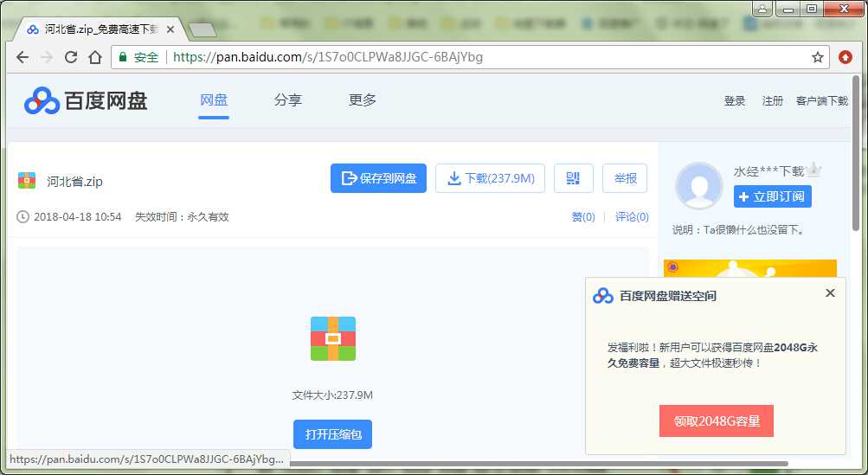Click 立即订阅 button

click(773, 196)
